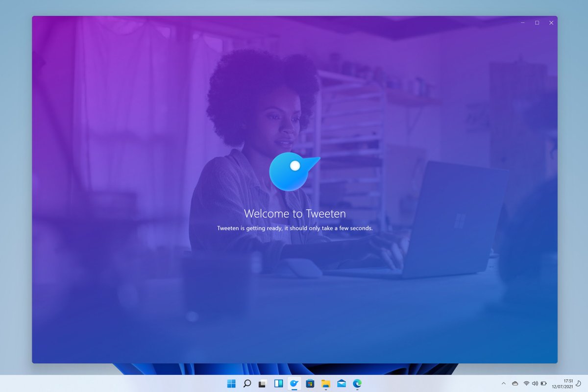Click the focus assist moon icon

(x=578, y=384)
